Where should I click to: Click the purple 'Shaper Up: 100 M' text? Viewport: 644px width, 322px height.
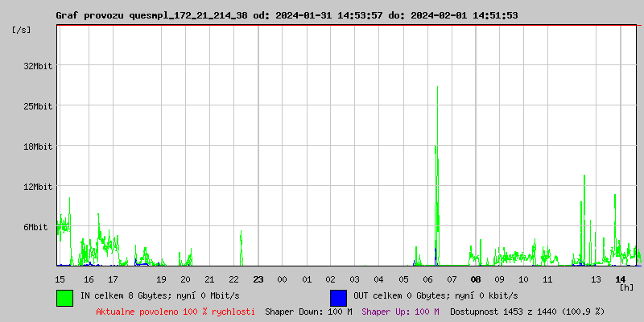400,312
